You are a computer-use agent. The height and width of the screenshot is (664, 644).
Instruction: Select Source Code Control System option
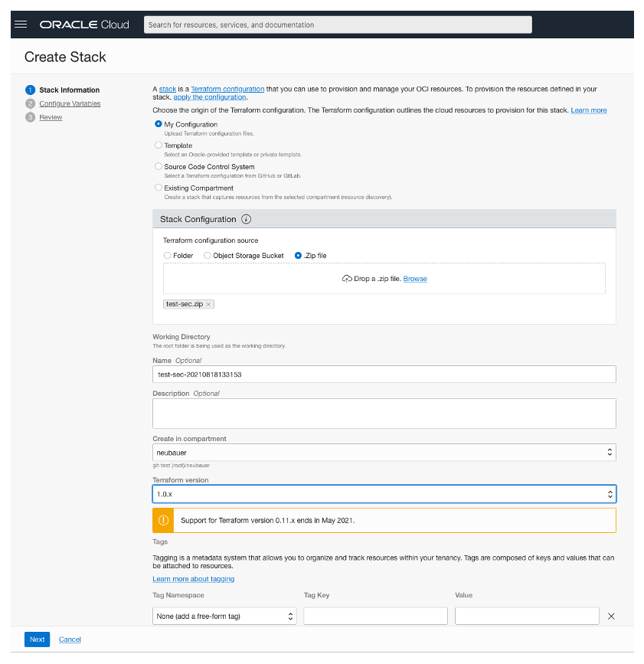pos(159,166)
